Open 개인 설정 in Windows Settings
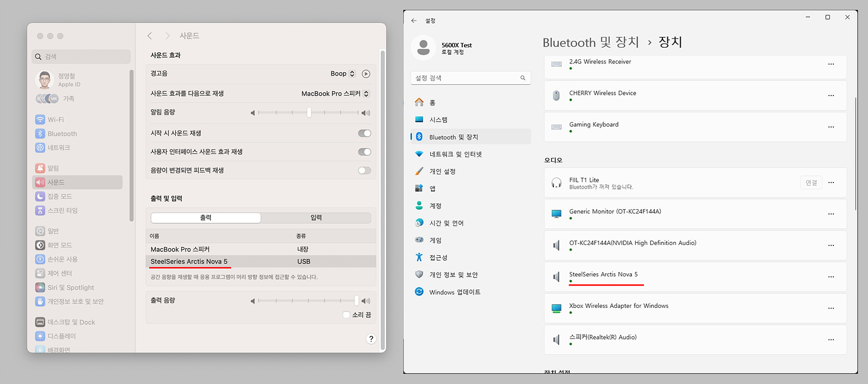 coord(470,171)
